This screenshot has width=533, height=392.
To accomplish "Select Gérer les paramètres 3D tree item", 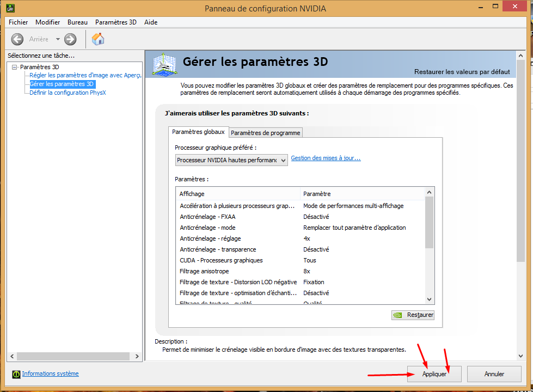I will tap(62, 84).
